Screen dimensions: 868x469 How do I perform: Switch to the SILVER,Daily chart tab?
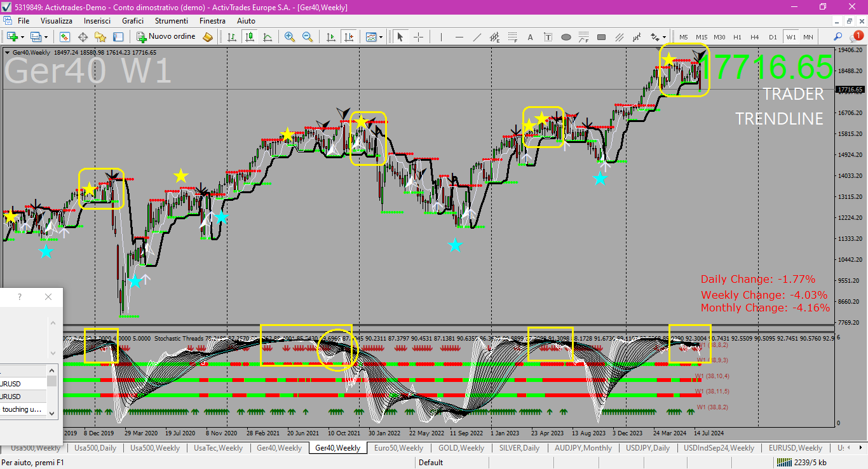[520, 448]
